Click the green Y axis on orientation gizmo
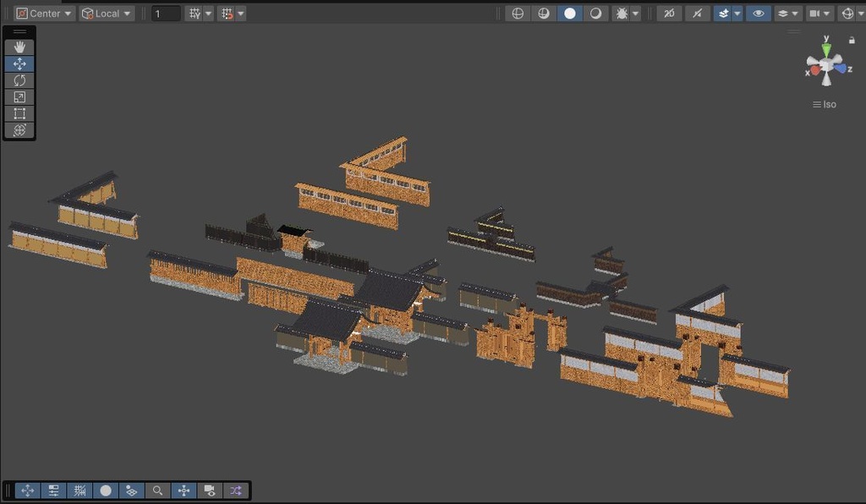Viewport: 866px width, 504px height. point(826,49)
